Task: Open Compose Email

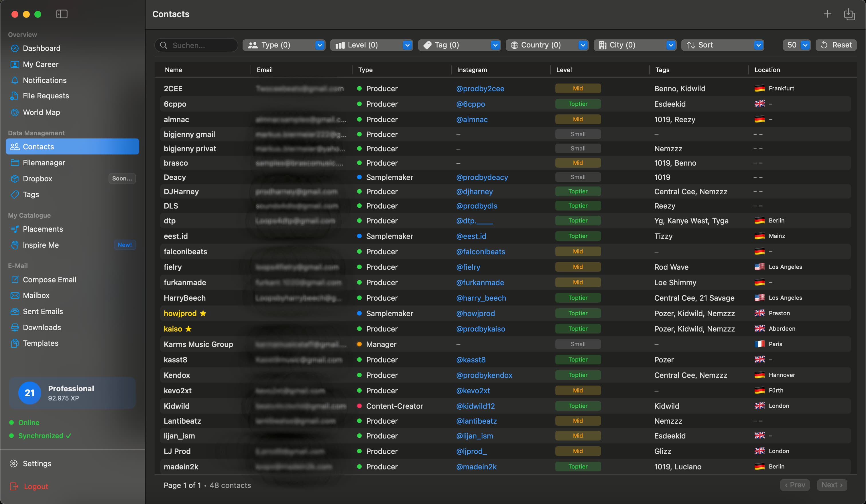Action: pos(49,279)
